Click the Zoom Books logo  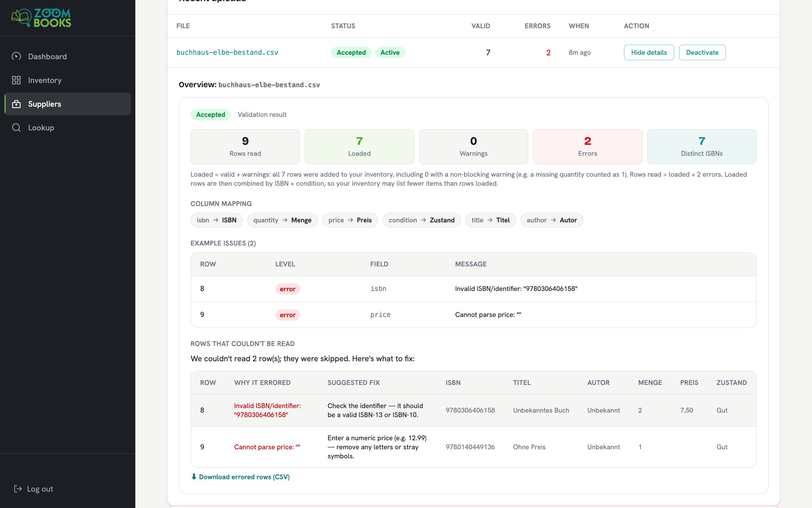(41, 18)
